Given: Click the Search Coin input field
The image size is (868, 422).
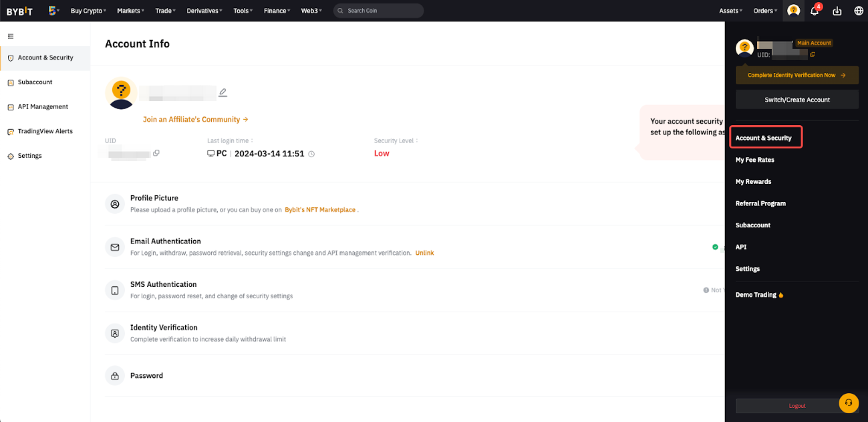Looking at the screenshot, I should (378, 11).
